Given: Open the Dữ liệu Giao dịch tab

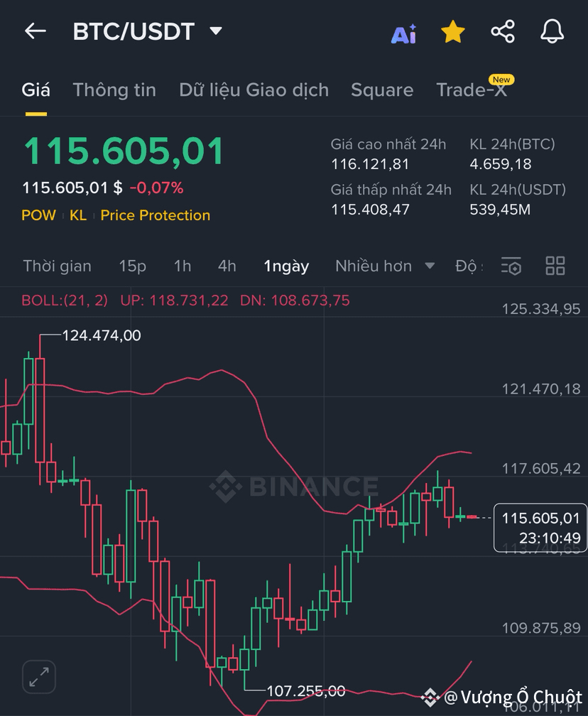Looking at the screenshot, I should click(x=254, y=90).
